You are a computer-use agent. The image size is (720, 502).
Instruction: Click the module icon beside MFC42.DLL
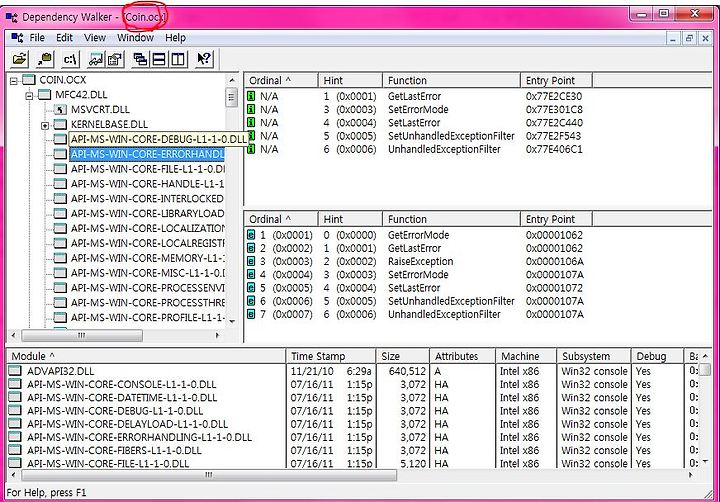coord(45,95)
